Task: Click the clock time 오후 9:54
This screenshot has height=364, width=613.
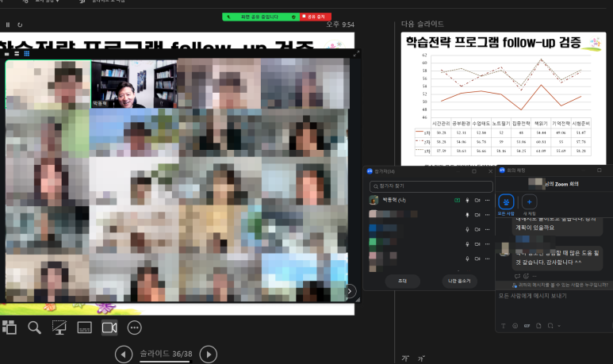Action: pos(340,25)
